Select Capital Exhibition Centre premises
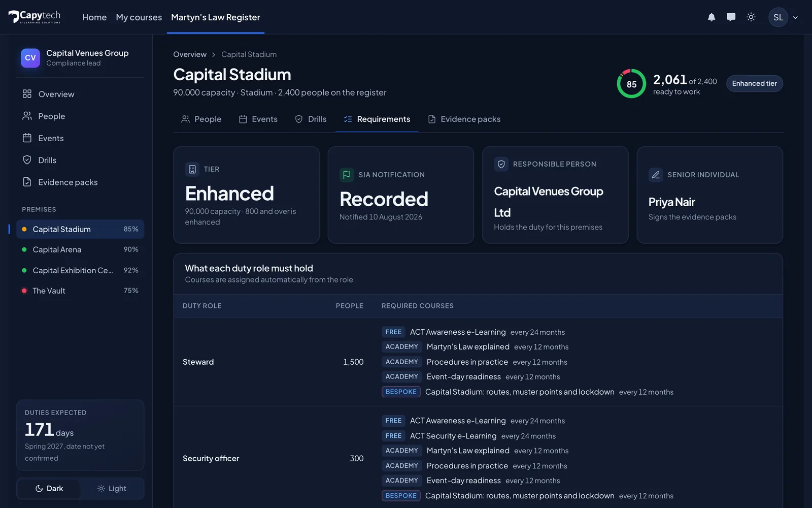 [80, 270]
